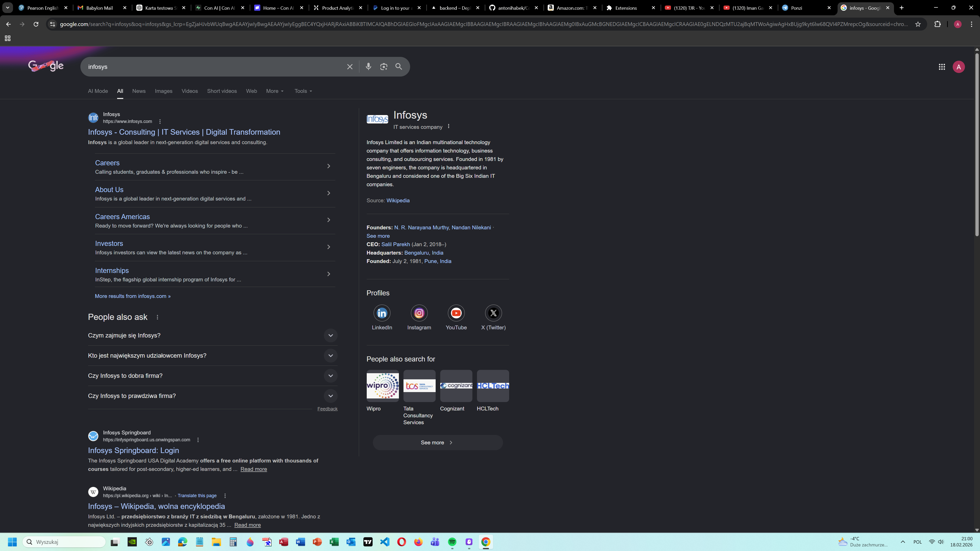Switch to the News results tab
This screenshot has width=980, height=551.
pyautogui.click(x=139, y=91)
